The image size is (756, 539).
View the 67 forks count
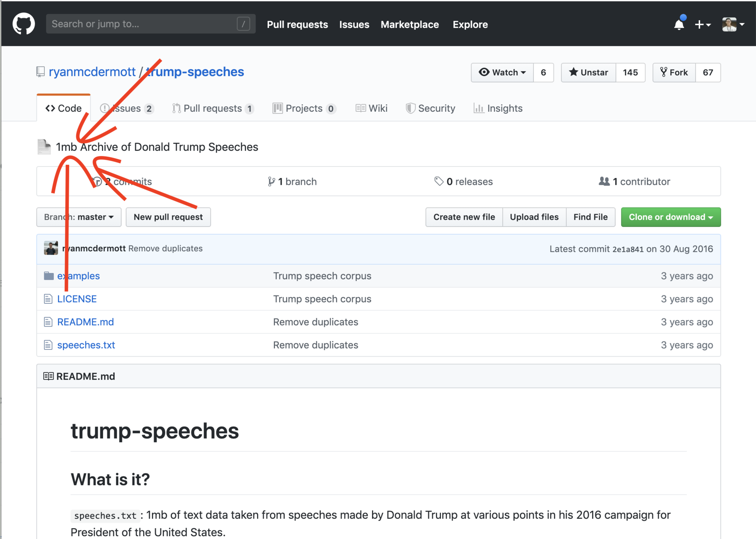[x=708, y=72]
